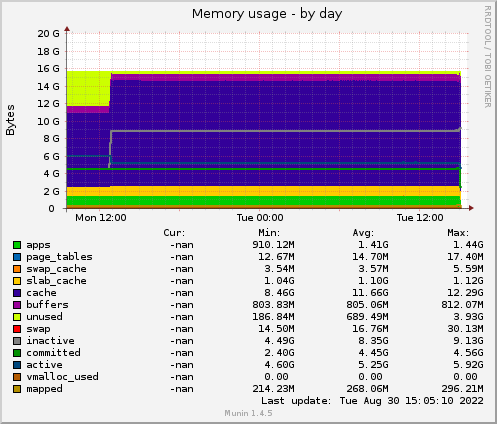This screenshot has height=424, width=497.
Task: Click the inactive Avg value 8.35G
Action: tap(373, 341)
